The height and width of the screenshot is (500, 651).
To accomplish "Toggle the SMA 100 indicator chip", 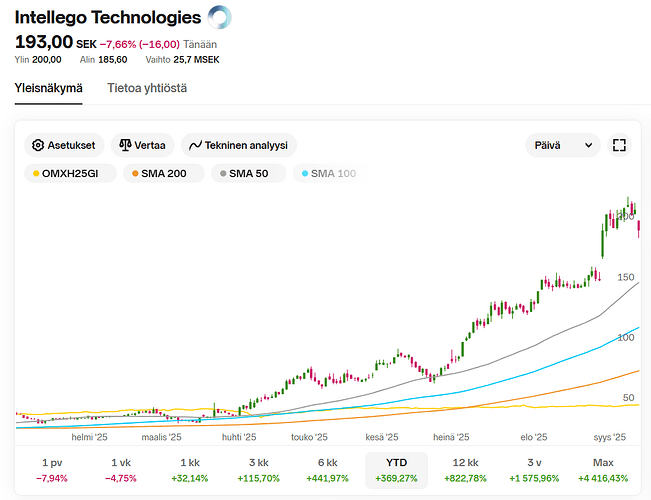I will coord(331,174).
